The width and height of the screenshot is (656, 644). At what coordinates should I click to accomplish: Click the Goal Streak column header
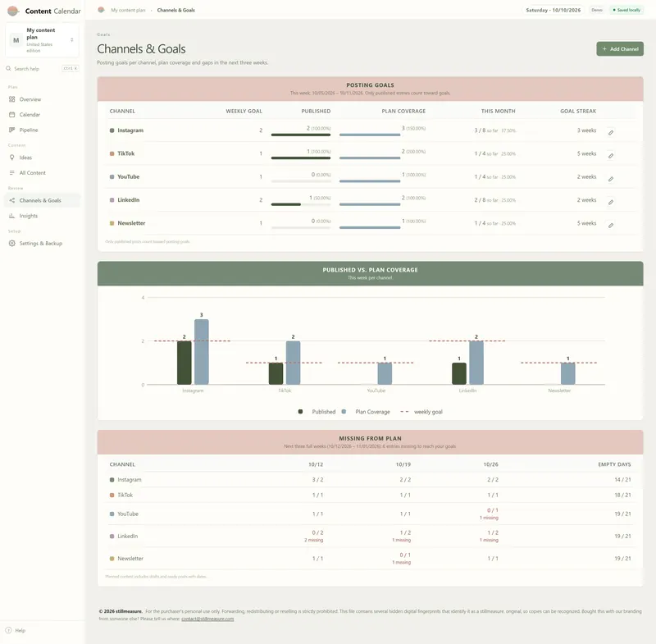click(x=578, y=112)
